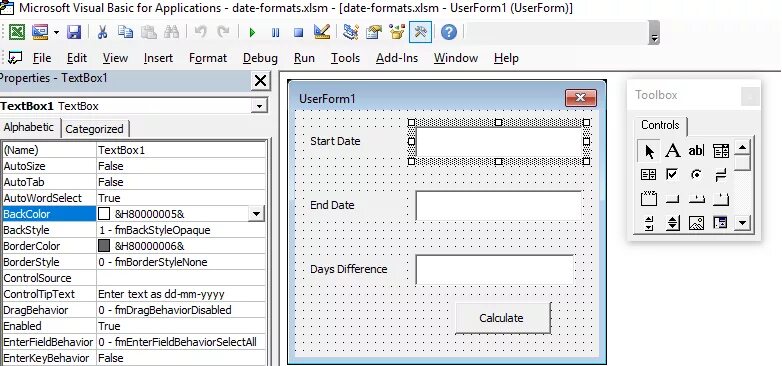Open the Project Explorer toolbar icon
Screen dimensions: 782x366
[x=351, y=32]
